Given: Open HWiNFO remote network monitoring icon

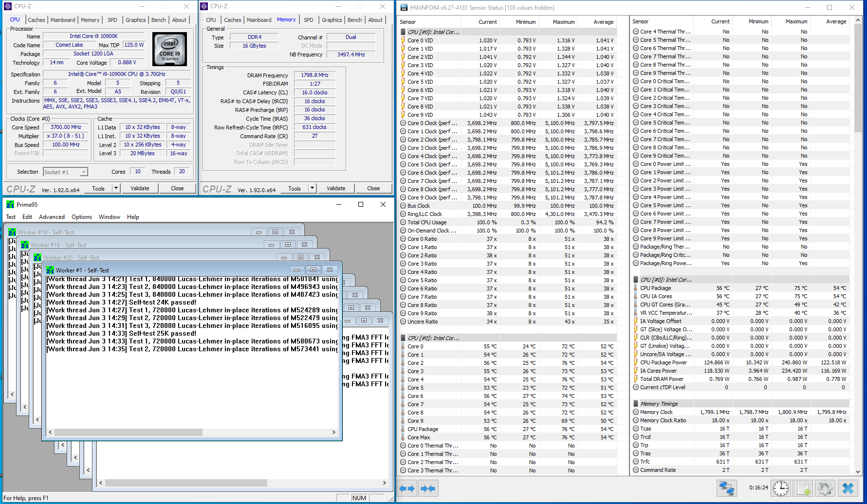Looking at the screenshot, I should 726,488.
